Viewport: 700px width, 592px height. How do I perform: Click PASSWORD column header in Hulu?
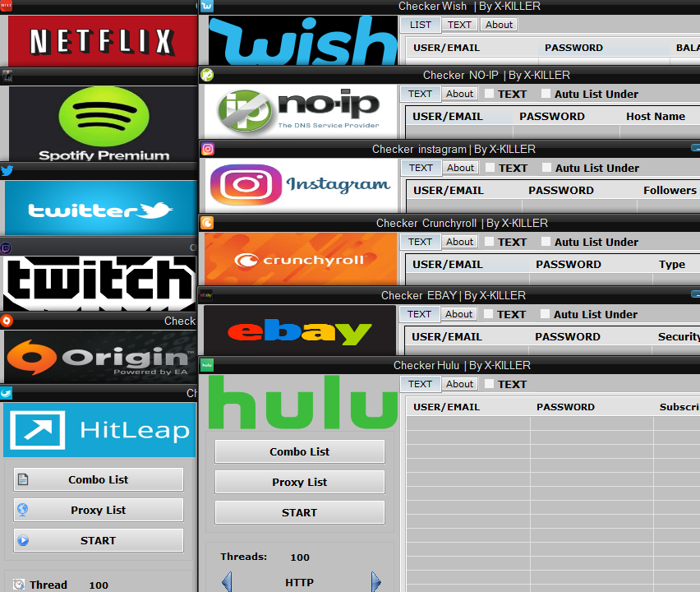(565, 406)
